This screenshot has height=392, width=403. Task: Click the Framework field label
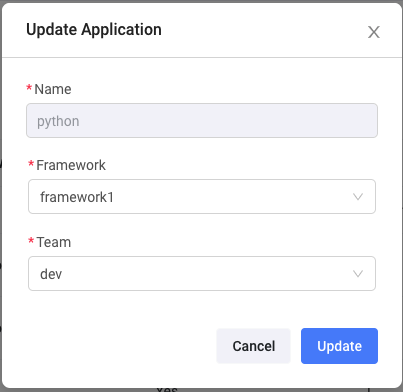pyautogui.click(x=71, y=165)
